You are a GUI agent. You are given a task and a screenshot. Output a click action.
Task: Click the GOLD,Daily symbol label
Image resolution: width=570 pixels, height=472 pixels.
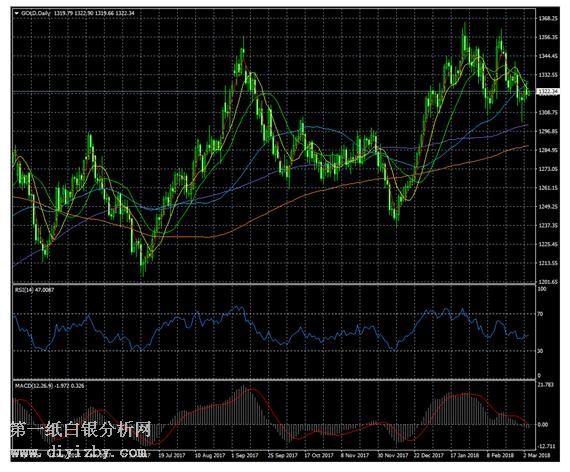coord(36,13)
